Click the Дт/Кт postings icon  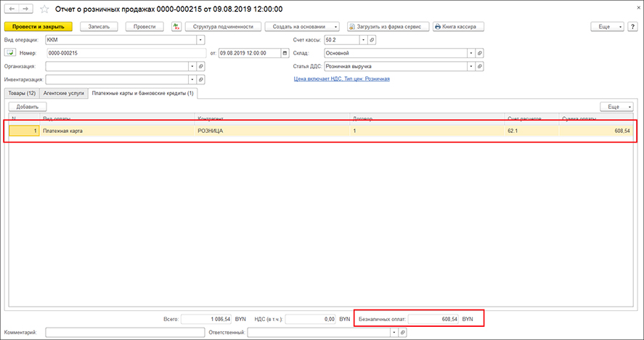176,26
